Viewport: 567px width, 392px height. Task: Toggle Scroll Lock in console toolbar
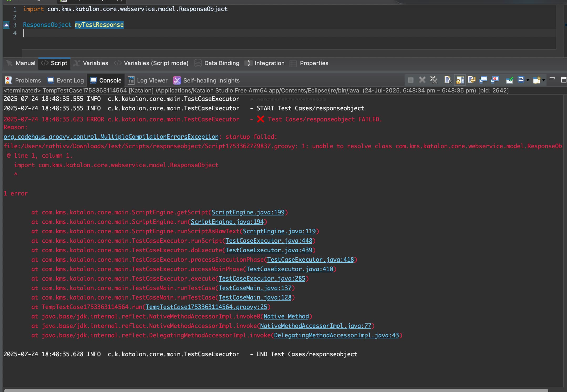point(460,80)
